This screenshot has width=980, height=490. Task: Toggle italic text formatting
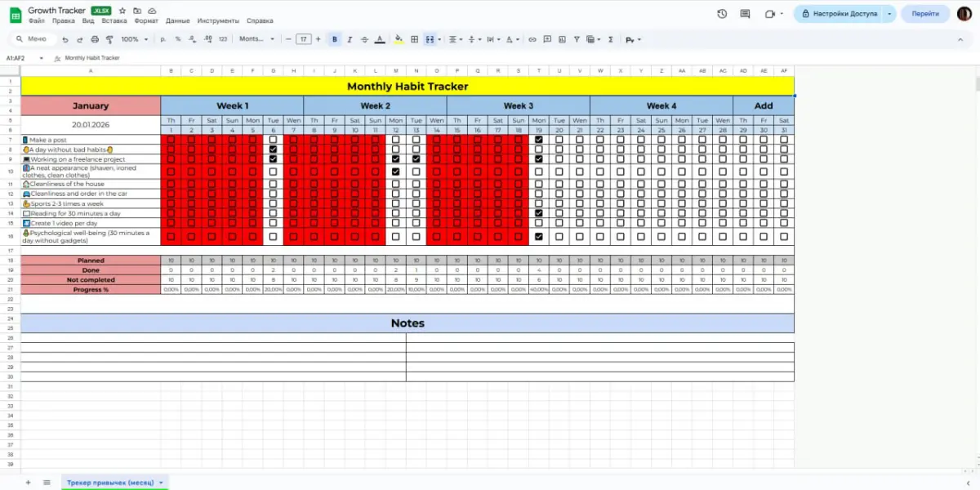tap(350, 39)
